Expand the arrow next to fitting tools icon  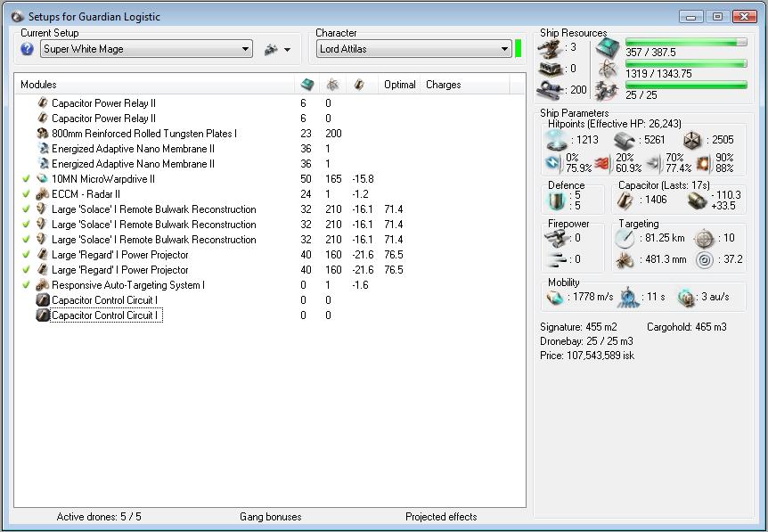pyautogui.click(x=287, y=50)
